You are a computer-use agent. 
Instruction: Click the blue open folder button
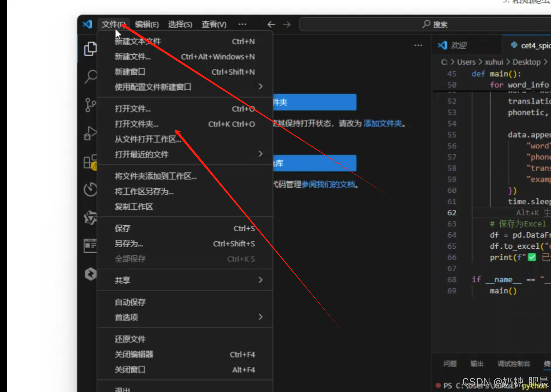tap(314, 102)
